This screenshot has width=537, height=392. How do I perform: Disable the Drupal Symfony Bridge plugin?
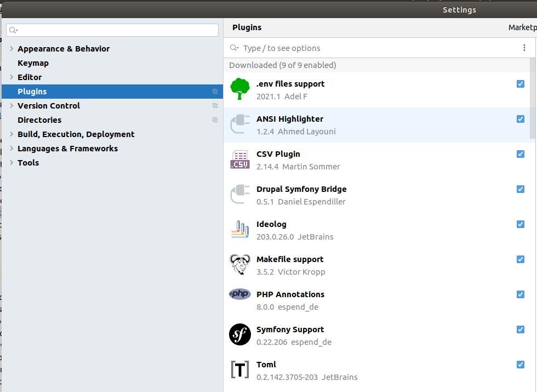tap(521, 189)
